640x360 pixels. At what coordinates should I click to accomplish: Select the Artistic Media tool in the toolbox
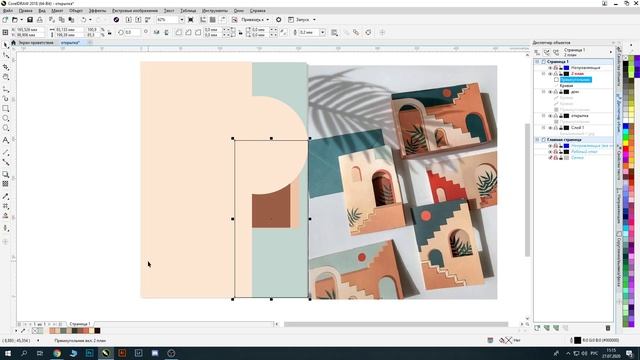pyautogui.click(x=6, y=98)
